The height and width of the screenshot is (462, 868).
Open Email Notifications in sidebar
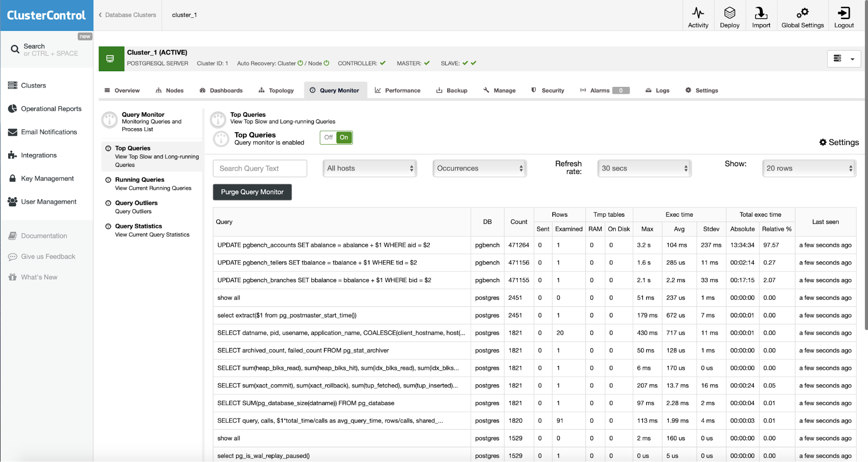(49, 132)
